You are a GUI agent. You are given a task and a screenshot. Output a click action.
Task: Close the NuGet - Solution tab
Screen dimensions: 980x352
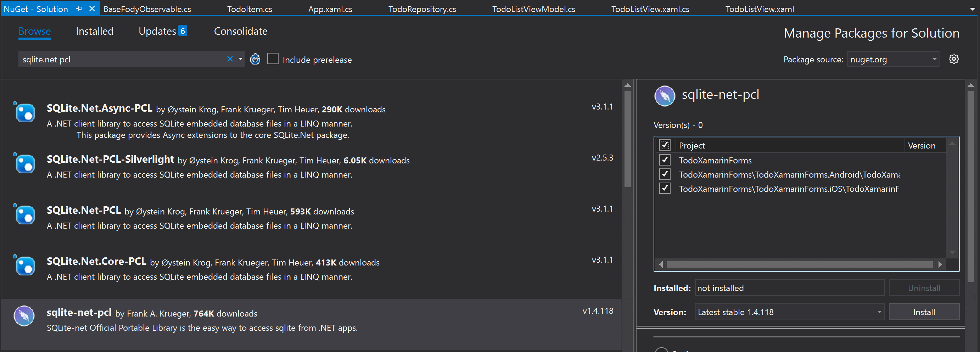(92, 9)
